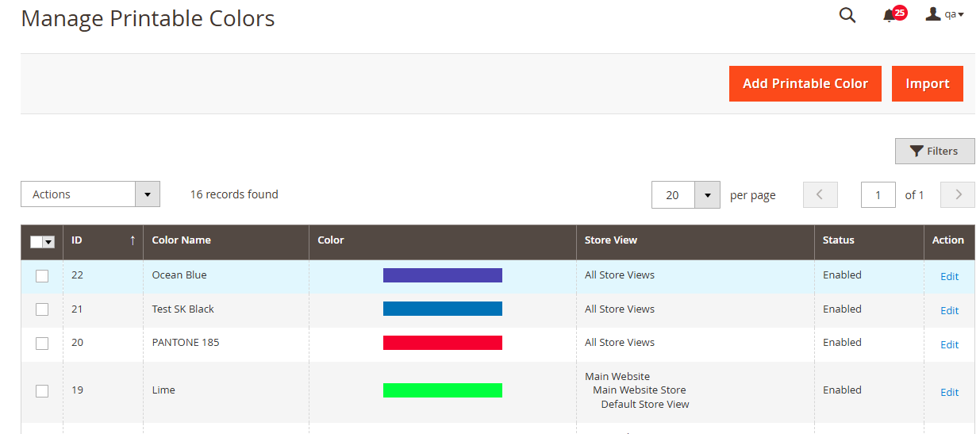Click the current page number field
The height and width of the screenshot is (434, 980).
(x=878, y=195)
